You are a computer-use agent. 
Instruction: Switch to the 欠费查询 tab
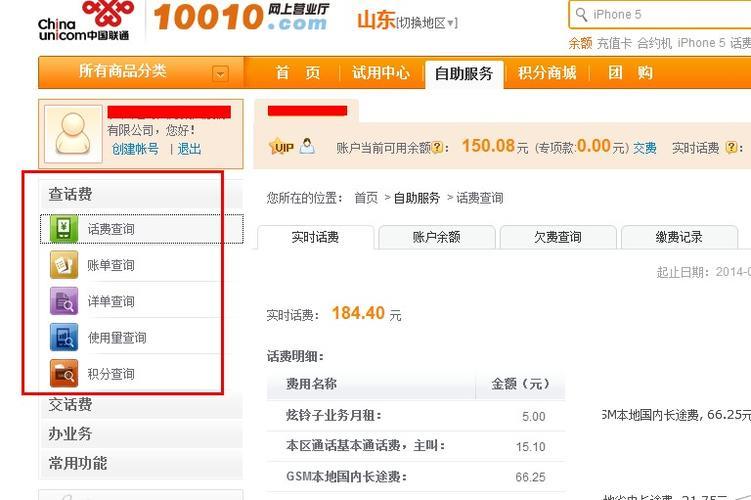pyautogui.click(x=558, y=237)
